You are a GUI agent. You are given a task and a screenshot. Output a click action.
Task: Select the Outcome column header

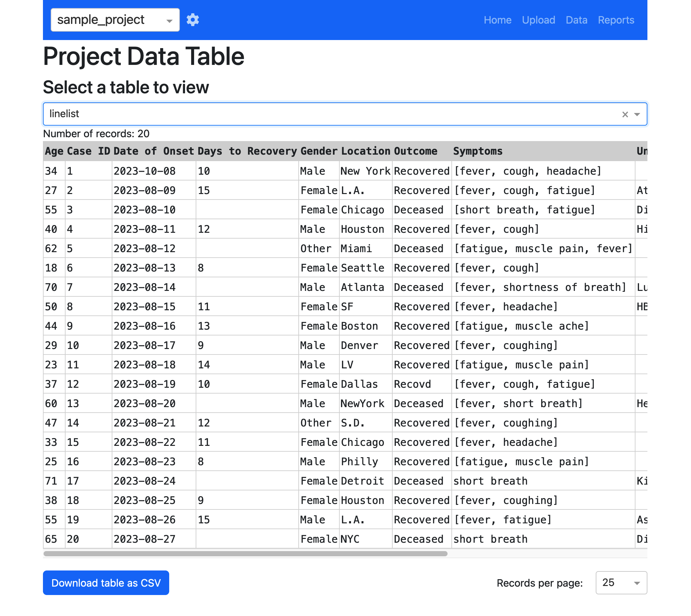[416, 151]
